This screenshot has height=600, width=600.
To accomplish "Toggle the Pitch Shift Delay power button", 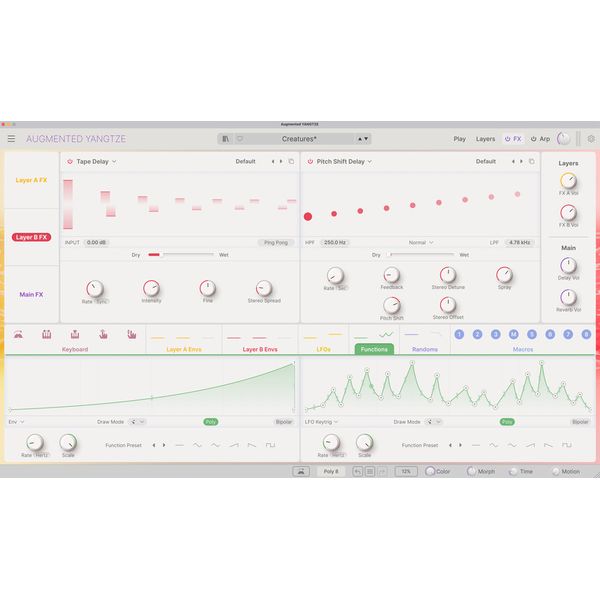I will point(310,162).
